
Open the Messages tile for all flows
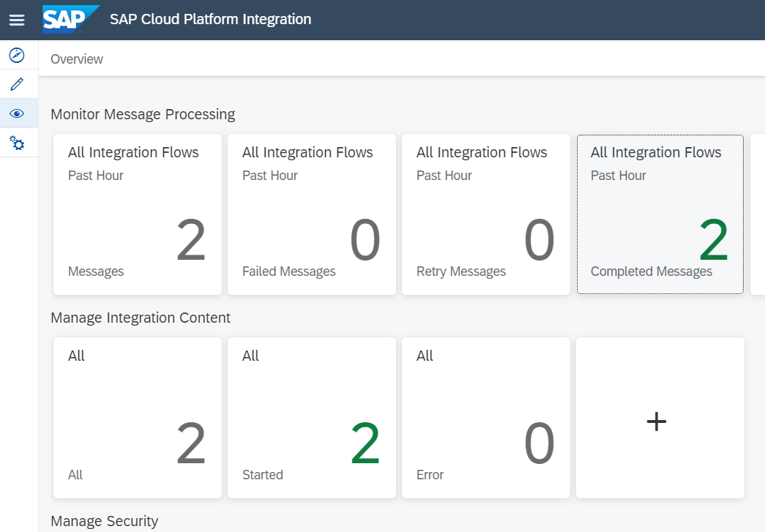138,214
